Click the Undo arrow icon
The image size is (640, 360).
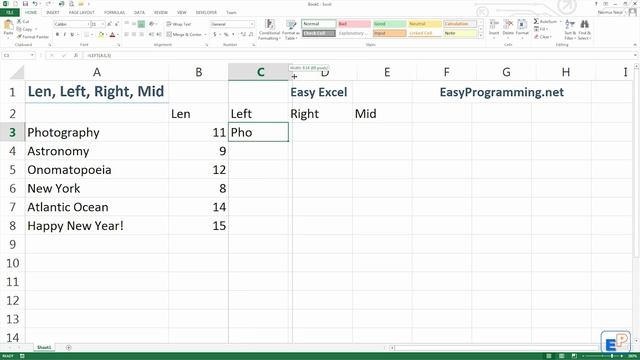point(35,4)
